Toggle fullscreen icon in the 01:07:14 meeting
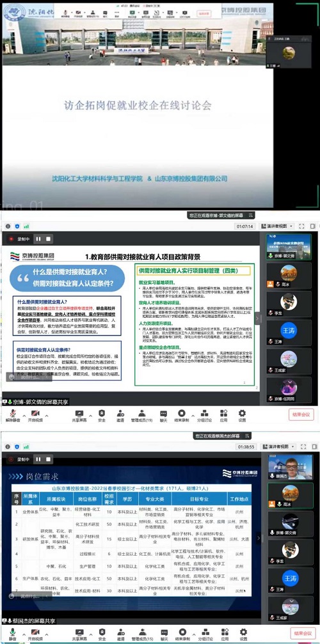Image resolution: width=320 pixels, height=644 pixels. point(301,226)
